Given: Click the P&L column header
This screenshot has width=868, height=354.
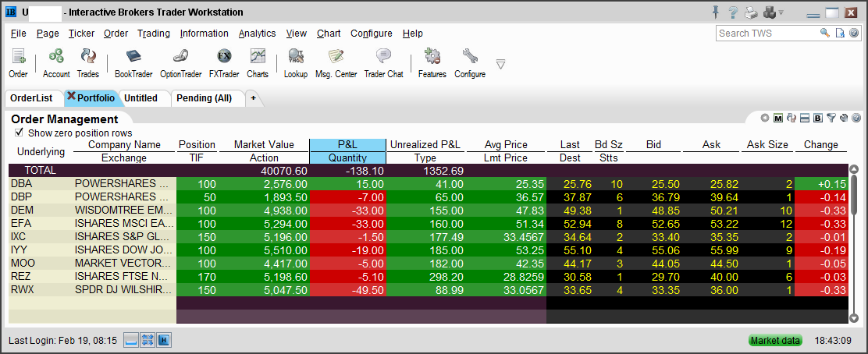Looking at the screenshot, I should coord(347,144).
